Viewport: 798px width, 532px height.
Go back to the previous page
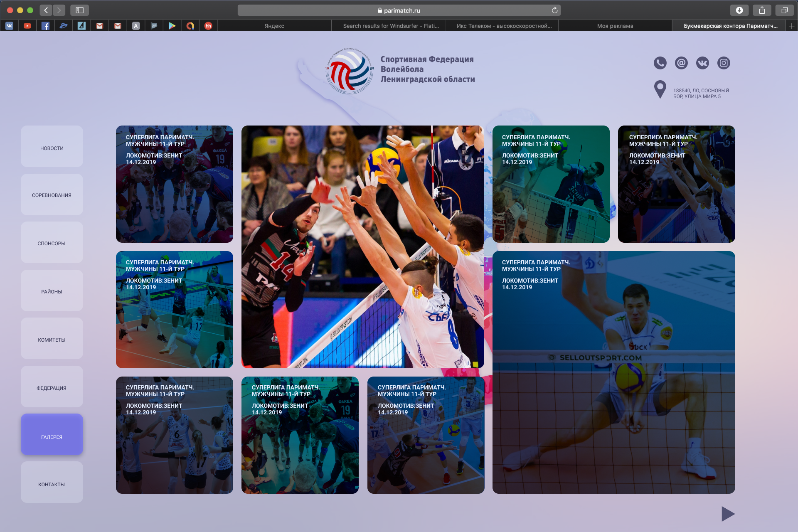(x=46, y=10)
